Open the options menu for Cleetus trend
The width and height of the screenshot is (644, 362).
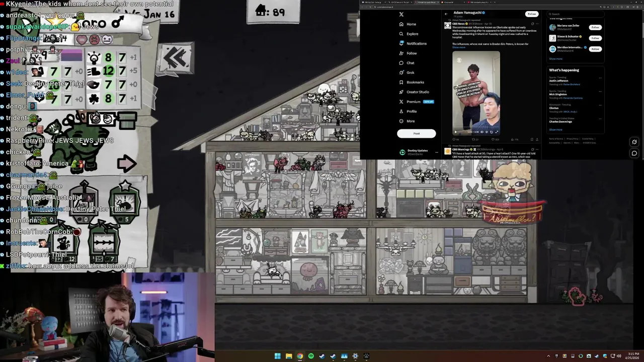pyautogui.click(x=600, y=105)
